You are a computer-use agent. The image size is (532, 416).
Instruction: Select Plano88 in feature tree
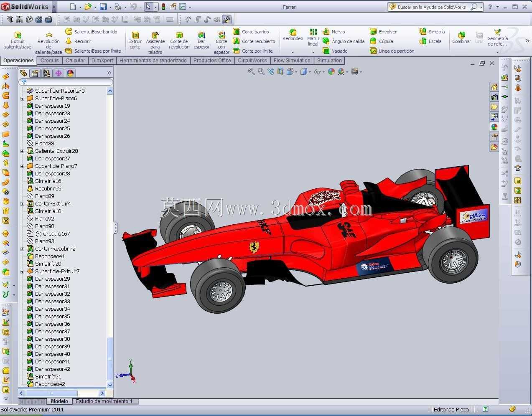41,144
